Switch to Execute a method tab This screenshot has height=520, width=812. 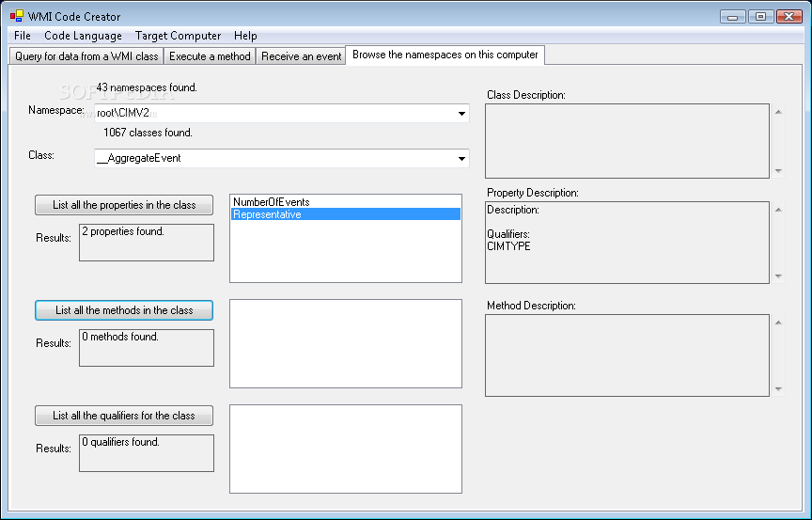[210, 55]
